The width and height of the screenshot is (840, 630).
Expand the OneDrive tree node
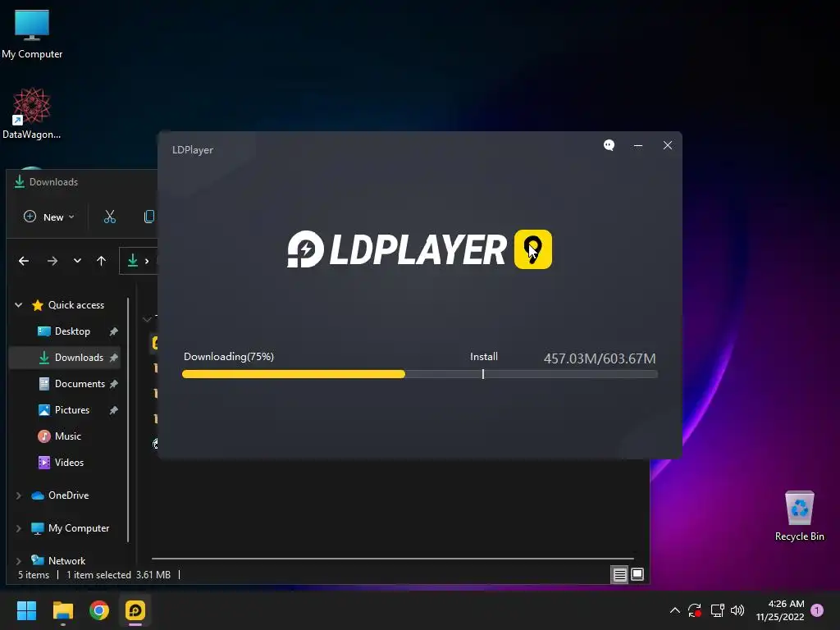point(19,495)
